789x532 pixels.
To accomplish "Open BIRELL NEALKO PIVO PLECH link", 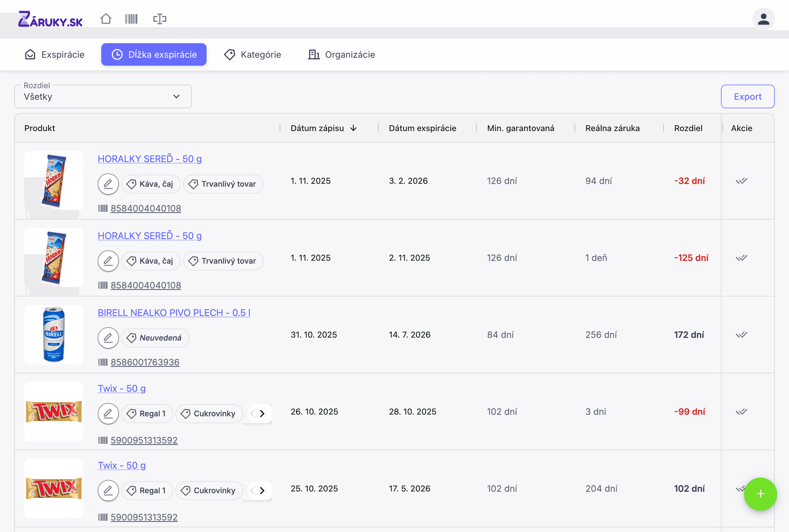I will 174,313.
